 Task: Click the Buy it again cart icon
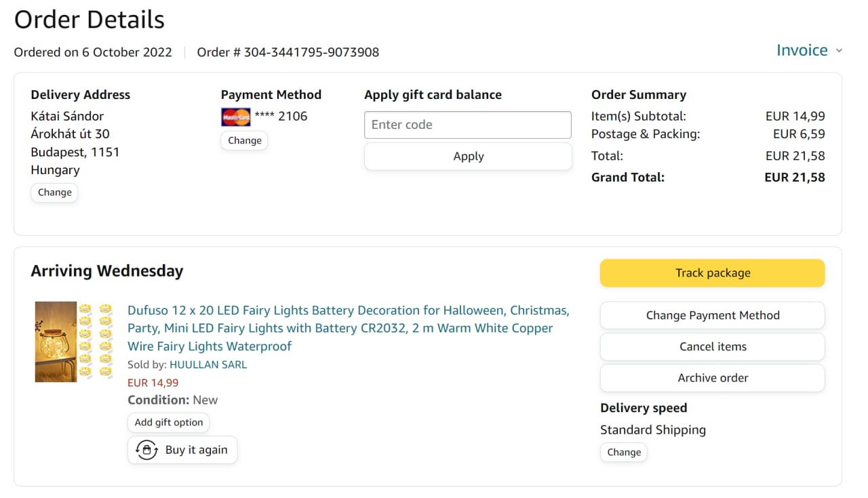[146, 450]
